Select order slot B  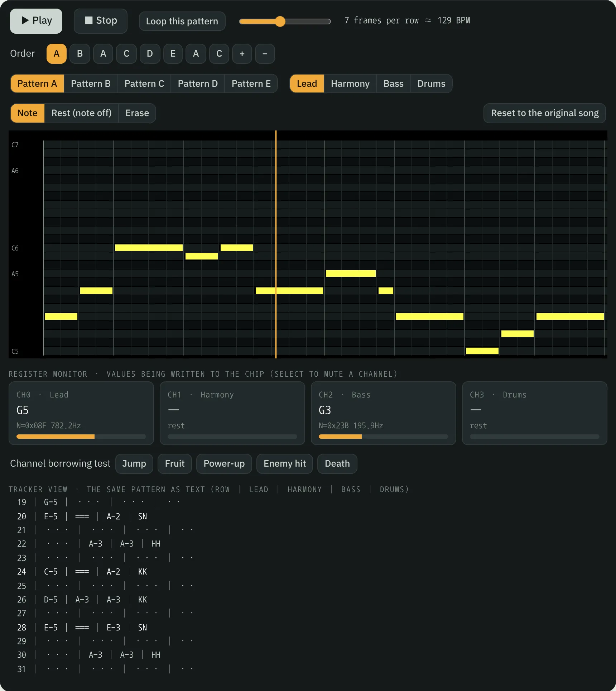80,54
